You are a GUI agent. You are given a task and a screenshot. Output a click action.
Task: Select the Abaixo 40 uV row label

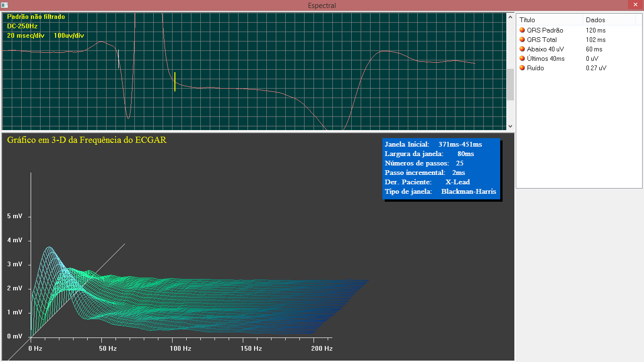tap(545, 49)
